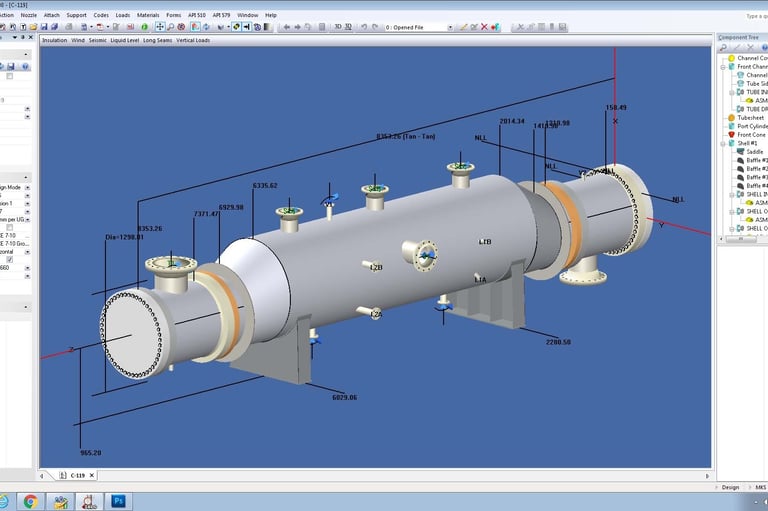Click the back arrow navigation icon
768x511 pixels.
coord(287,27)
